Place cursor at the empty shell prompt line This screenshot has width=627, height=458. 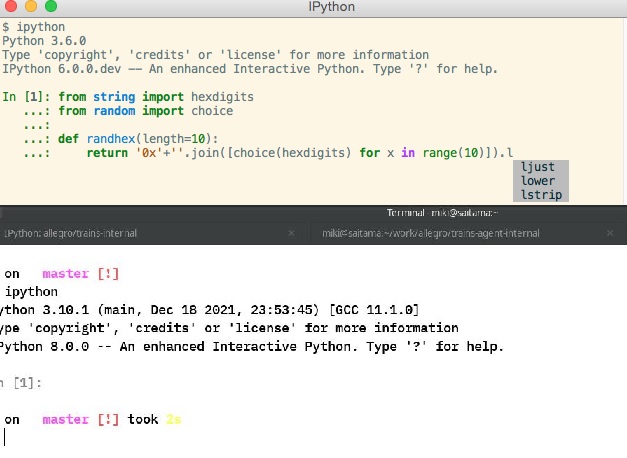[5, 437]
